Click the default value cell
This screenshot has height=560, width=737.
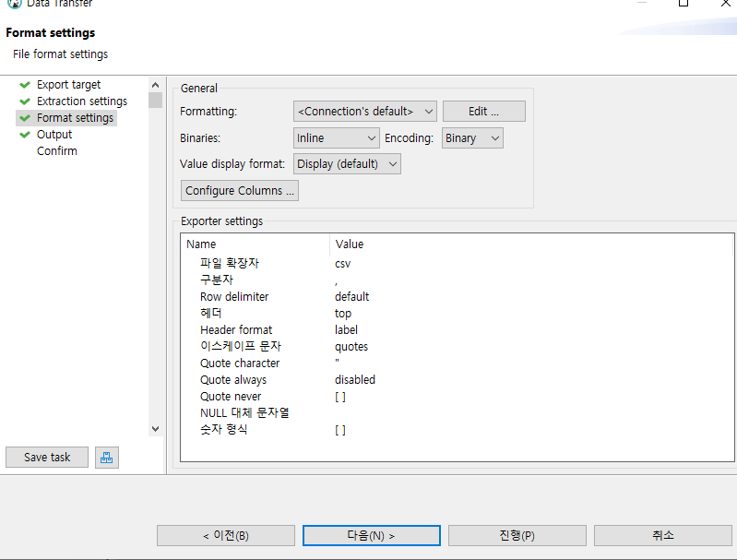(352, 297)
